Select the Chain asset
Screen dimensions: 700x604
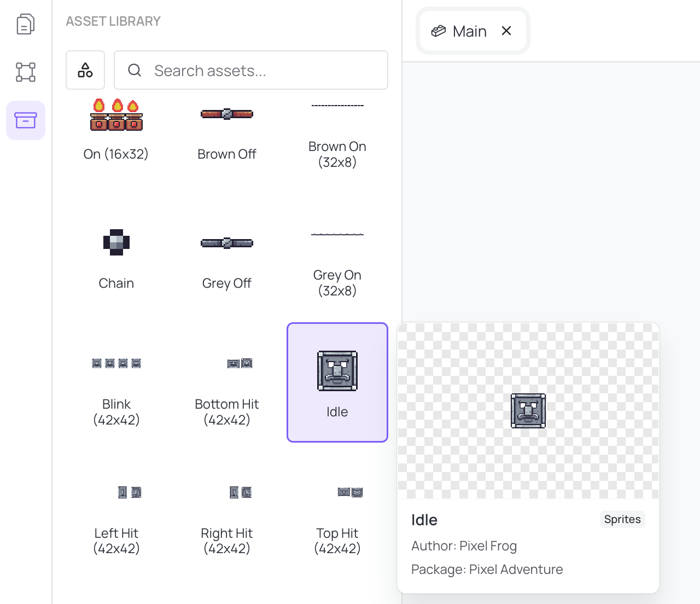(116, 257)
